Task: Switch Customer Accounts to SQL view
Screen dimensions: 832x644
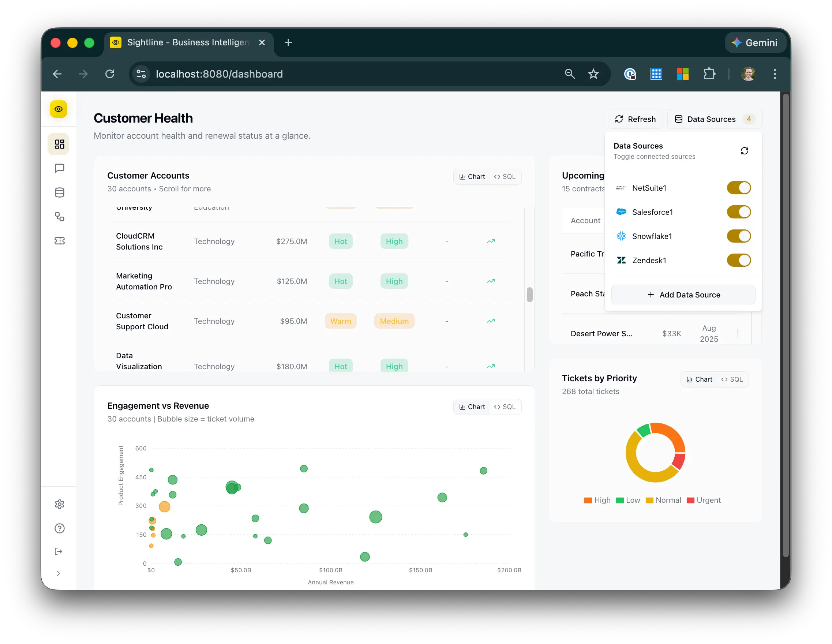Action: click(505, 177)
